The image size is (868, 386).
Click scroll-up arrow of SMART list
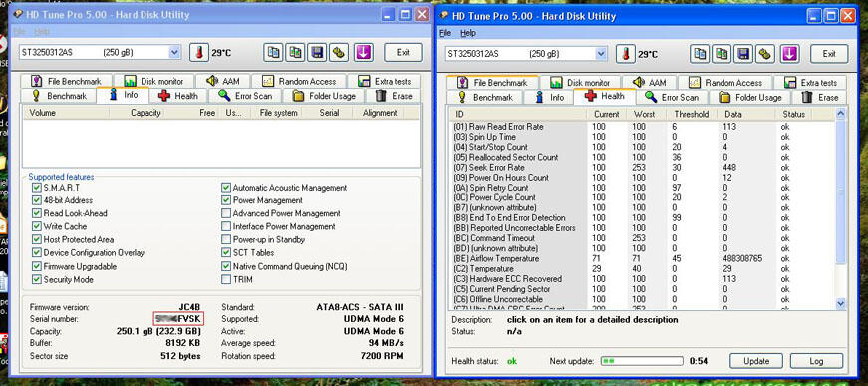coord(840,114)
